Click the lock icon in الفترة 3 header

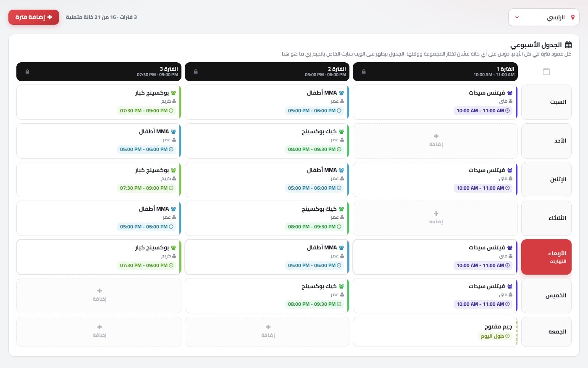click(27, 72)
